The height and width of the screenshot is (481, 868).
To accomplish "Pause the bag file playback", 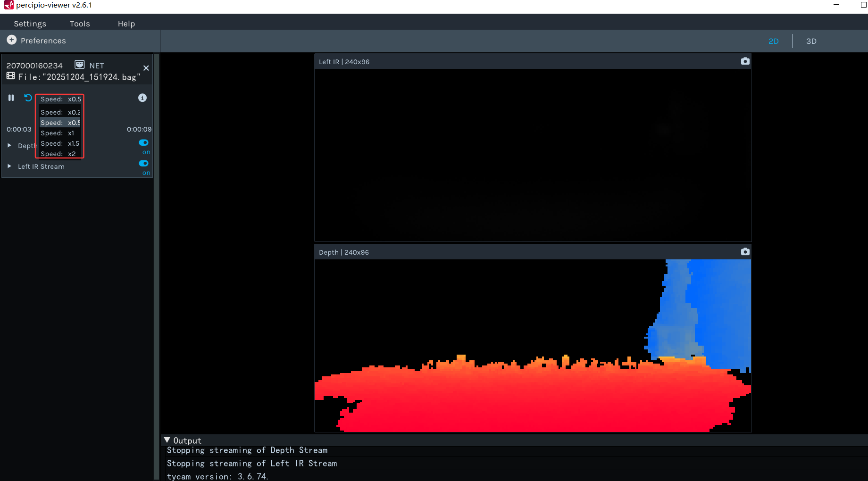I will click(x=11, y=98).
